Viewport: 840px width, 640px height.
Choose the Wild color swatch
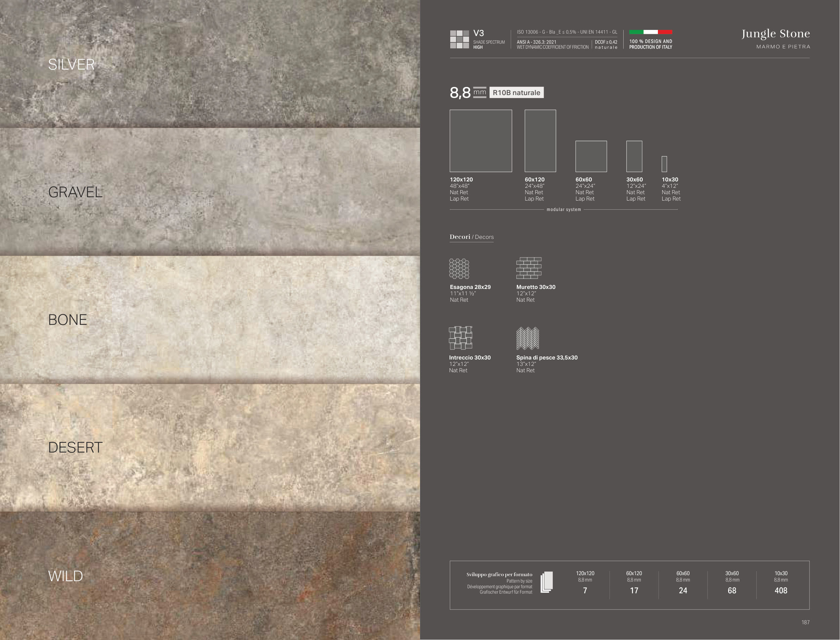[x=210, y=575]
